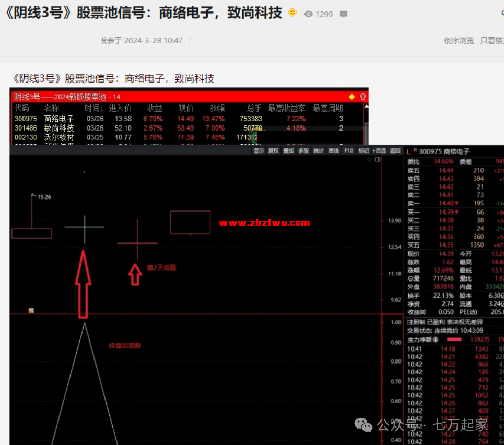Click the 300975 商络电子 quote panel title
This screenshot has height=445, width=504.
click(x=444, y=151)
